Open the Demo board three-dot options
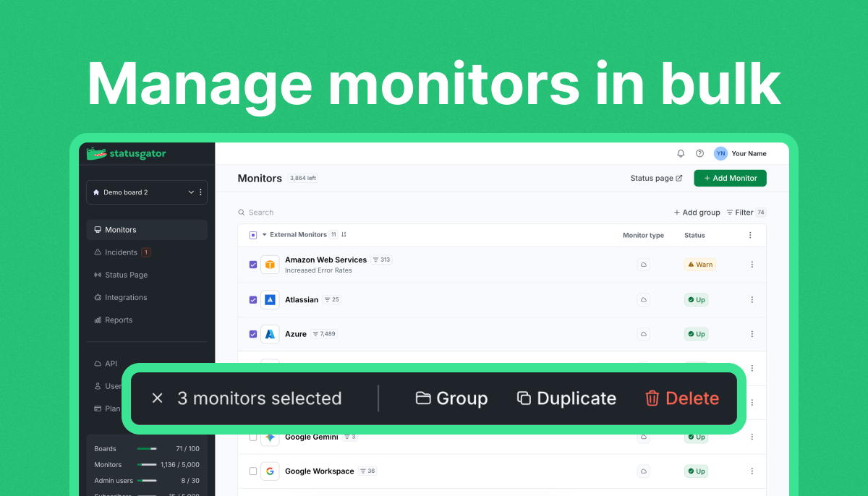 click(x=201, y=192)
